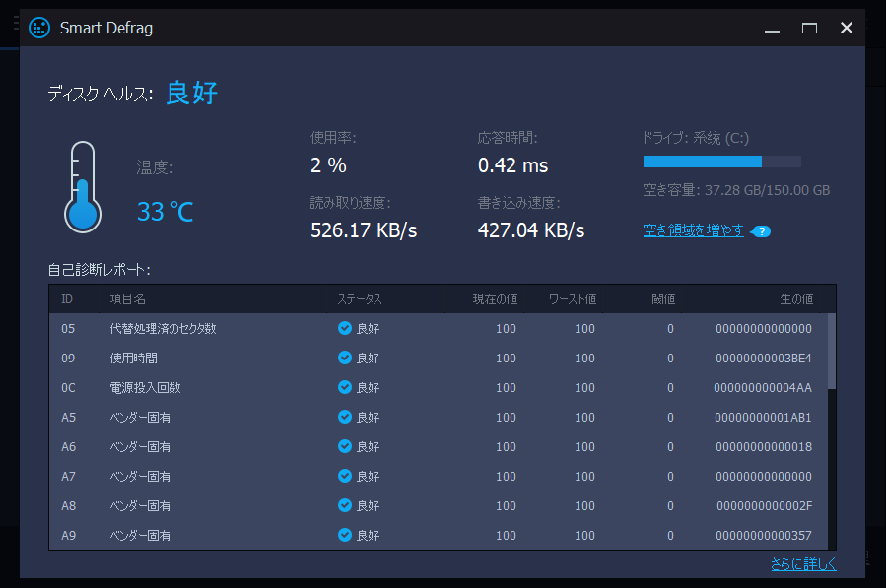
Task: Sort by the 閾値 column header
Action: tap(663, 299)
